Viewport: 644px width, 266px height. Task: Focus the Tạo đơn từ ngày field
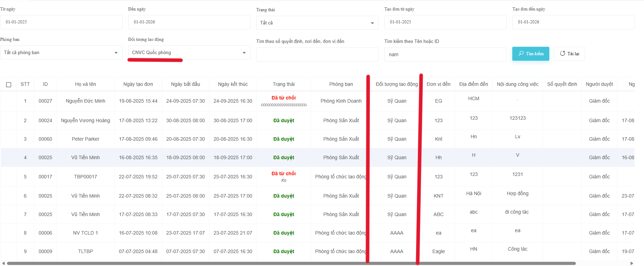[445, 22]
